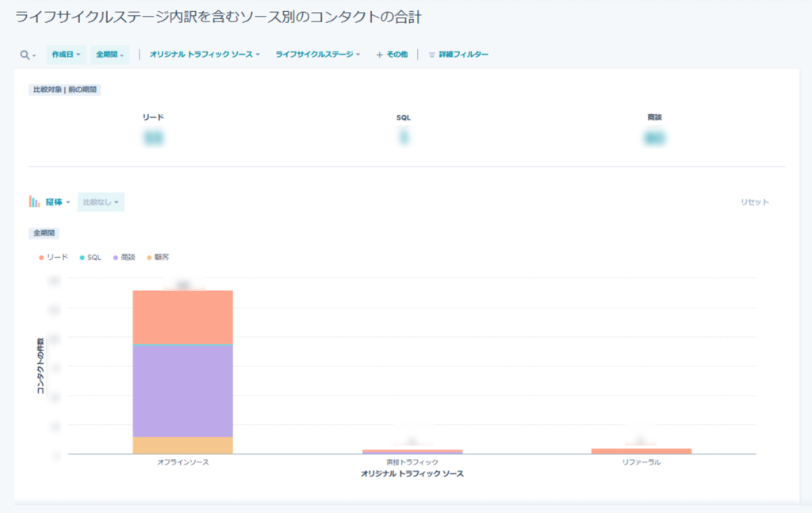Click the リファーラル bar
The image size is (812, 513).
pyautogui.click(x=641, y=451)
